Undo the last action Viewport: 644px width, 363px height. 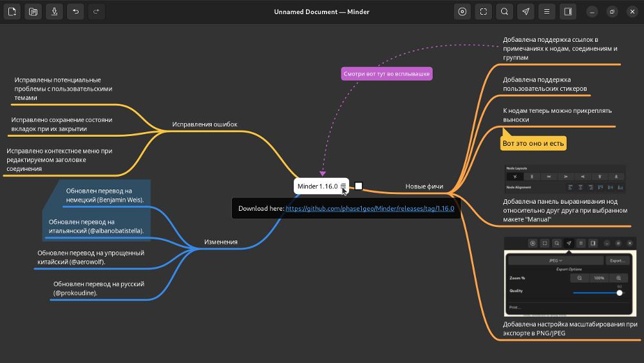click(x=75, y=12)
